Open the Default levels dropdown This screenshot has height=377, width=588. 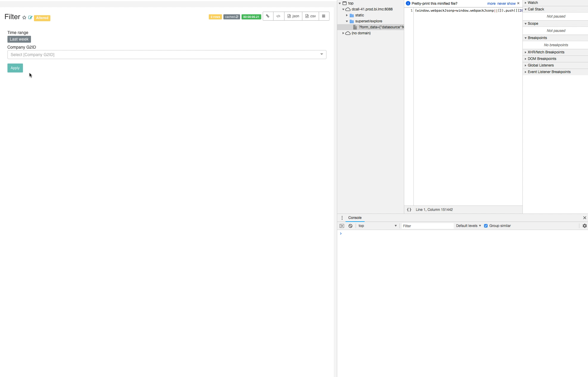[x=468, y=226]
